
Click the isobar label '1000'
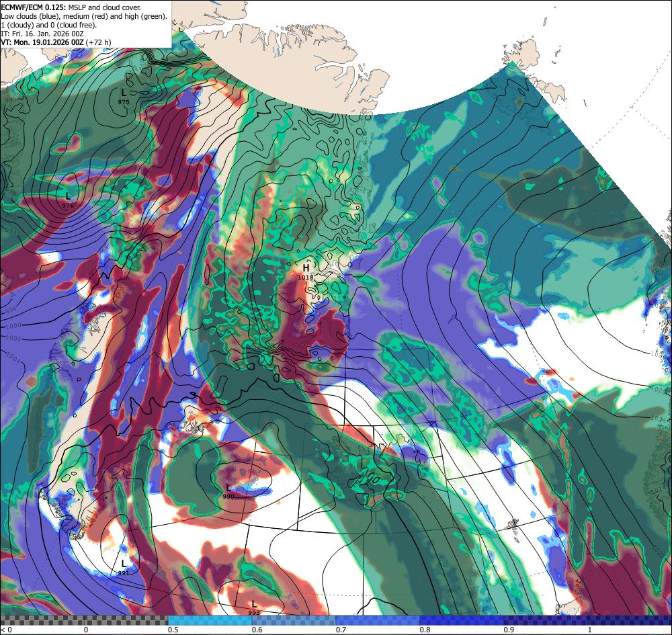click(13, 326)
